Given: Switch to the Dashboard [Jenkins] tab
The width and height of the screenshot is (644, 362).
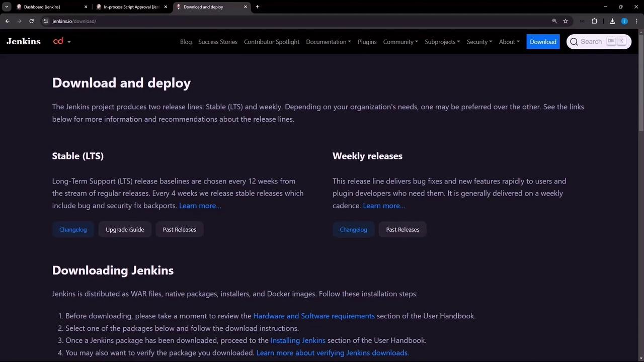Looking at the screenshot, I should tap(52, 7).
